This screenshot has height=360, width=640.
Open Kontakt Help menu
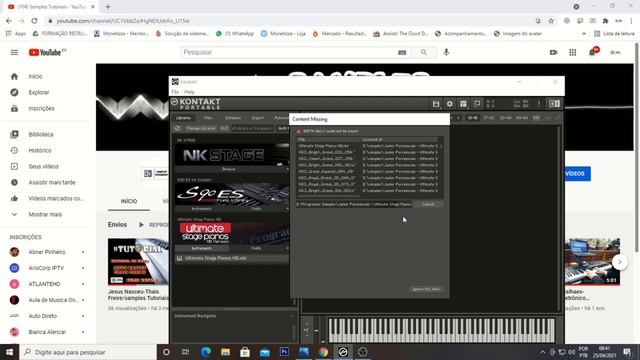pos(189,92)
